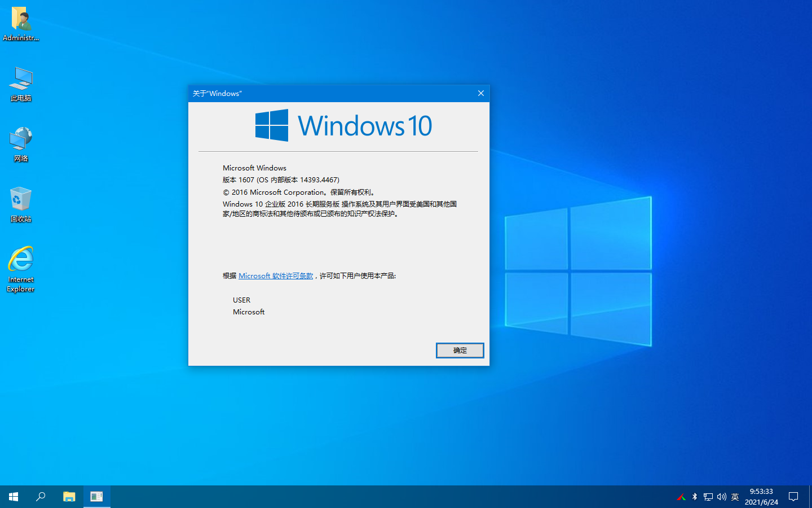Select the 此电脑 desktop icon
Screen dimensions: 812x508
coord(21,85)
